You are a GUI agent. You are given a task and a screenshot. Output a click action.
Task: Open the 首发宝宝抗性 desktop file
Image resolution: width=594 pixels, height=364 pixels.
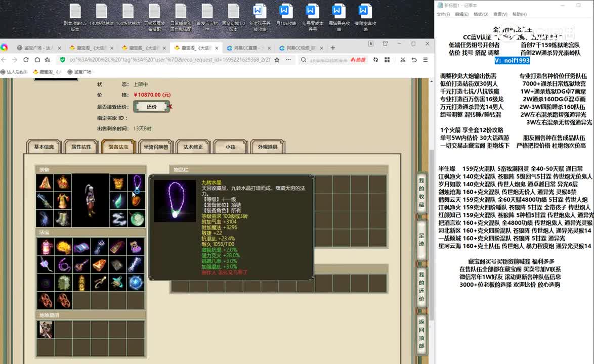pos(207,17)
